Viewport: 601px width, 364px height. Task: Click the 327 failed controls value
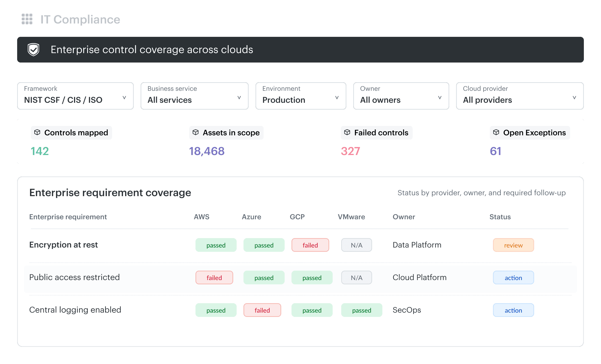[x=350, y=151]
